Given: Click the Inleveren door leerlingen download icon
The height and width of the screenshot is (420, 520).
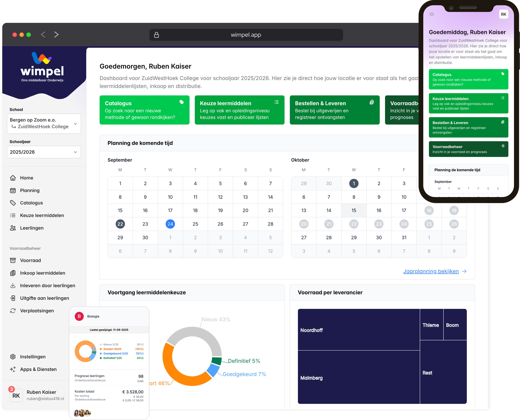Looking at the screenshot, I should pyautogui.click(x=13, y=285).
